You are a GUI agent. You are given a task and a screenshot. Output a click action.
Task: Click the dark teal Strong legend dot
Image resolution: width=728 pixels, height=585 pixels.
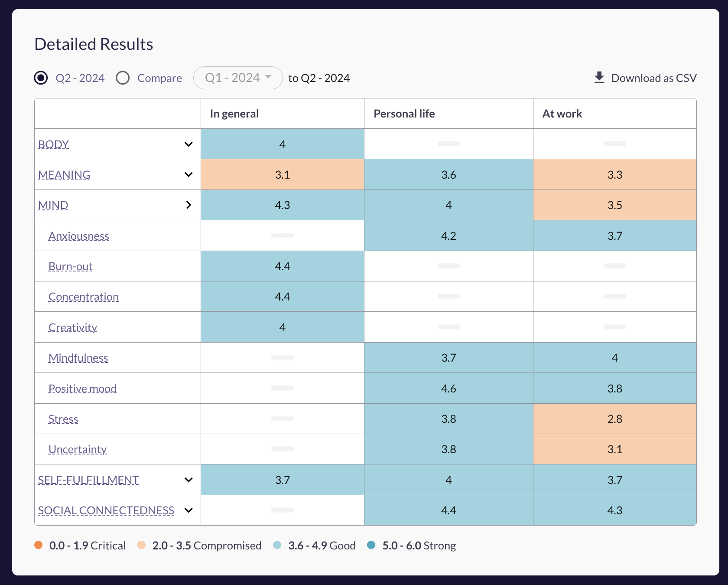coord(371,545)
